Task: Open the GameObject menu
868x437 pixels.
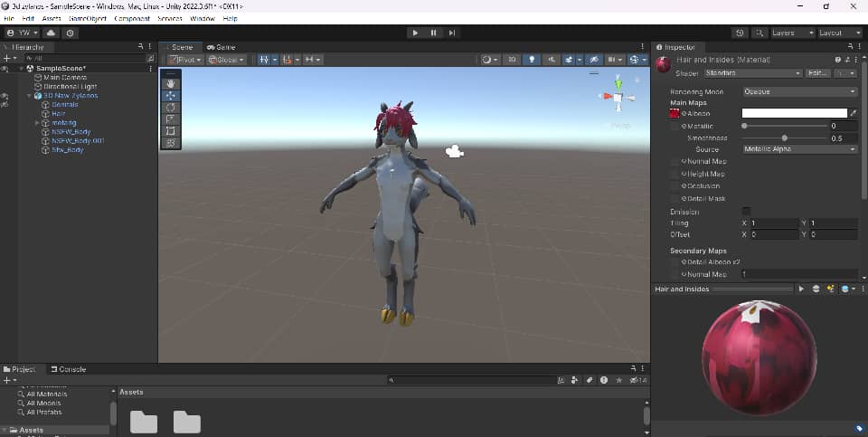Action: pyautogui.click(x=88, y=18)
